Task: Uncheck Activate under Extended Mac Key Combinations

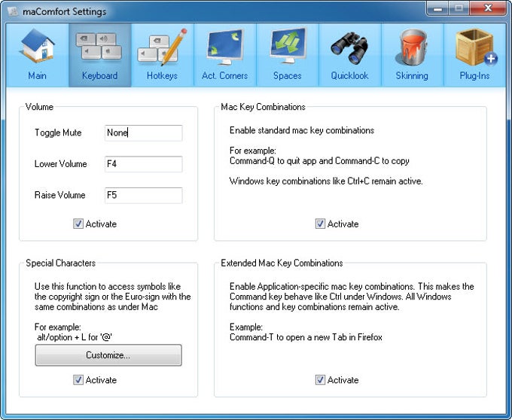Action: [320, 380]
